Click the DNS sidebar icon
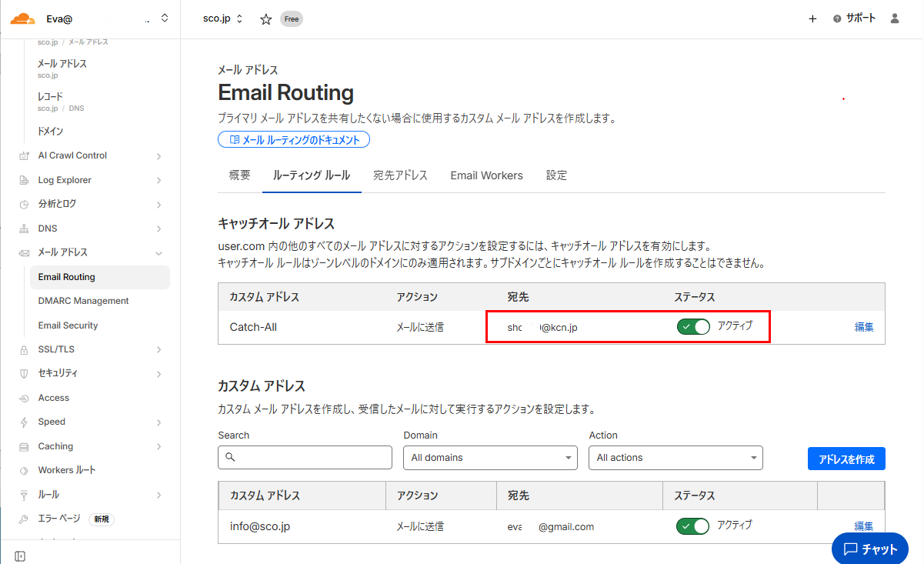The height and width of the screenshot is (564, 924). 24,229
